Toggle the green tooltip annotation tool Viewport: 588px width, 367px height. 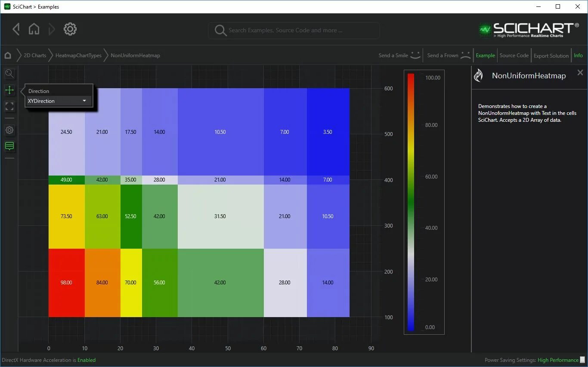click(9, 146)
